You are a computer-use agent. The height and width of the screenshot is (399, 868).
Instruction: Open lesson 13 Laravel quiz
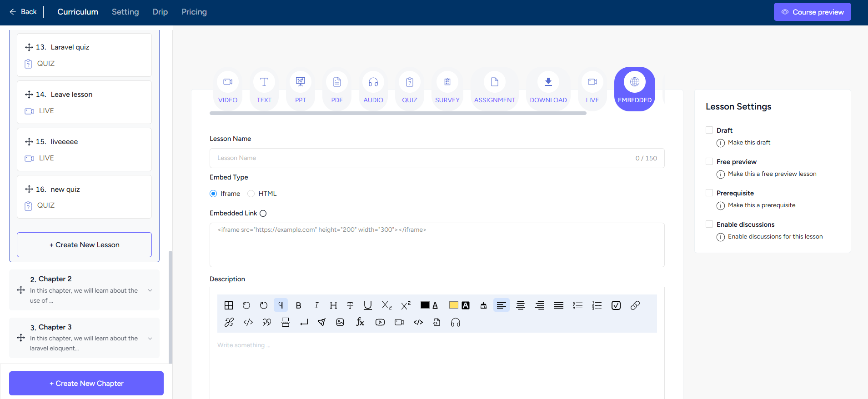85,55
